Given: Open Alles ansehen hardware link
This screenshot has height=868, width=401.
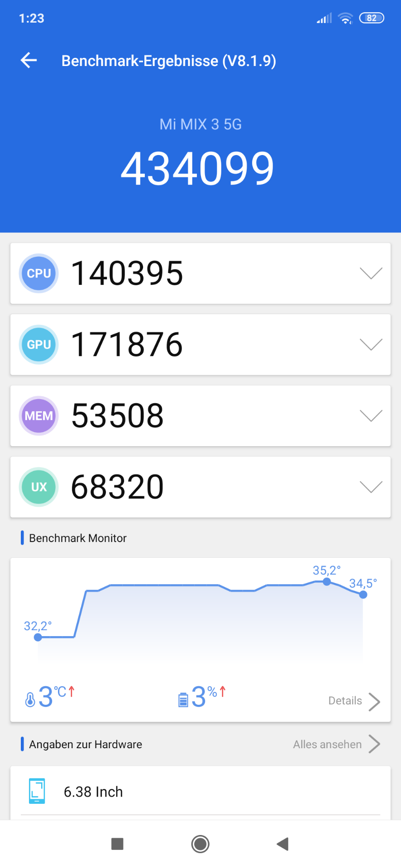Looking at the screenshot, I should pyautogui.click(x=327, y=744).
